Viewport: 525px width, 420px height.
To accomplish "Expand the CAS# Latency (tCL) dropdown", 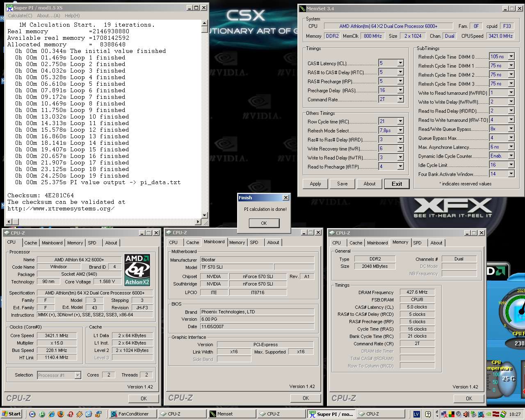I will [400, 63].
